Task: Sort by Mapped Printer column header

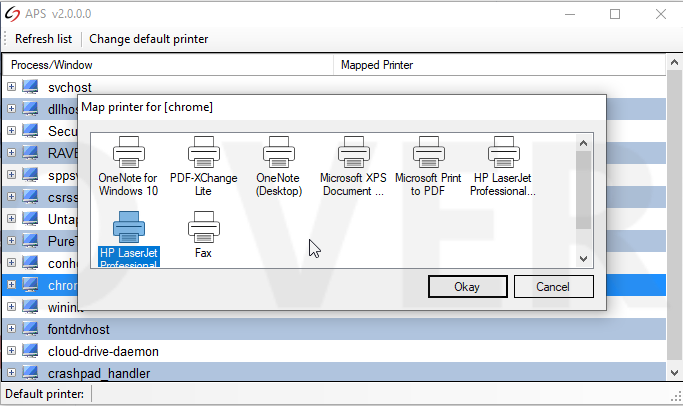Action: click(x=500, y=65)
